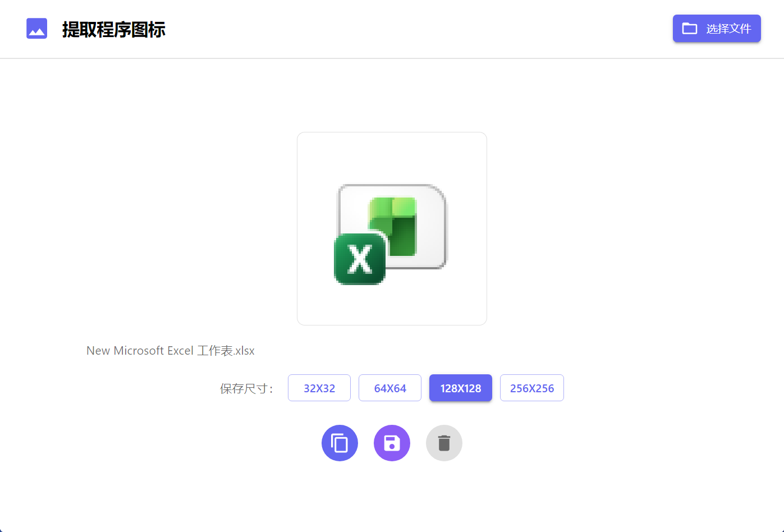Click the file name New Microsoft Excel 工作表.xlsx
Image resolution: width=784 pixels, height=532 pixels.
click(x=170, y=351)
